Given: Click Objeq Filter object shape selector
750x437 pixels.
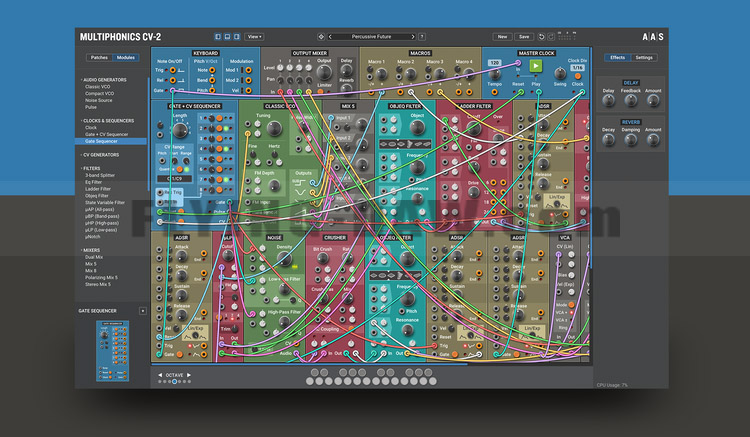Looking at the screenshot, I should [405, 144].
